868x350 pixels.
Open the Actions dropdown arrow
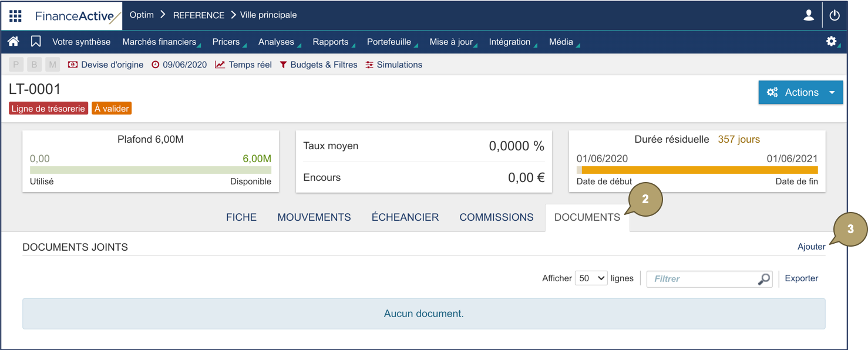point(833,92)
